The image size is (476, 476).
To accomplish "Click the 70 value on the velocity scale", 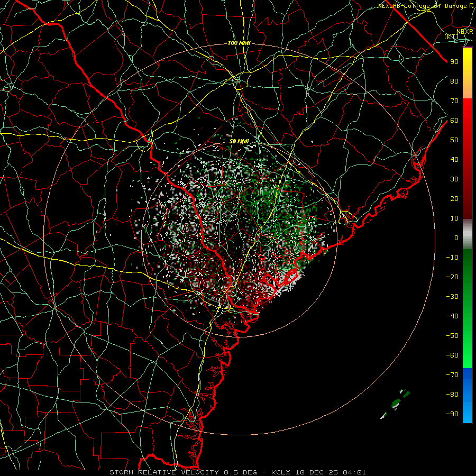I will (454, 101).
